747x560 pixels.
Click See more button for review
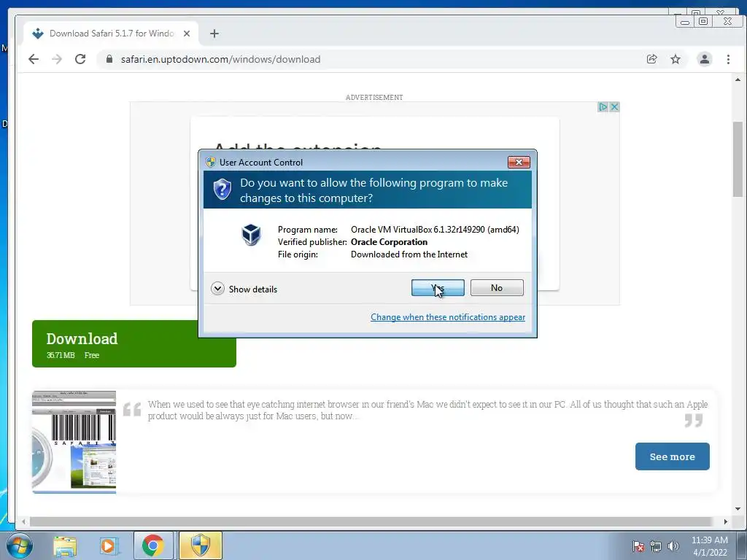click(x=672, y=456)
